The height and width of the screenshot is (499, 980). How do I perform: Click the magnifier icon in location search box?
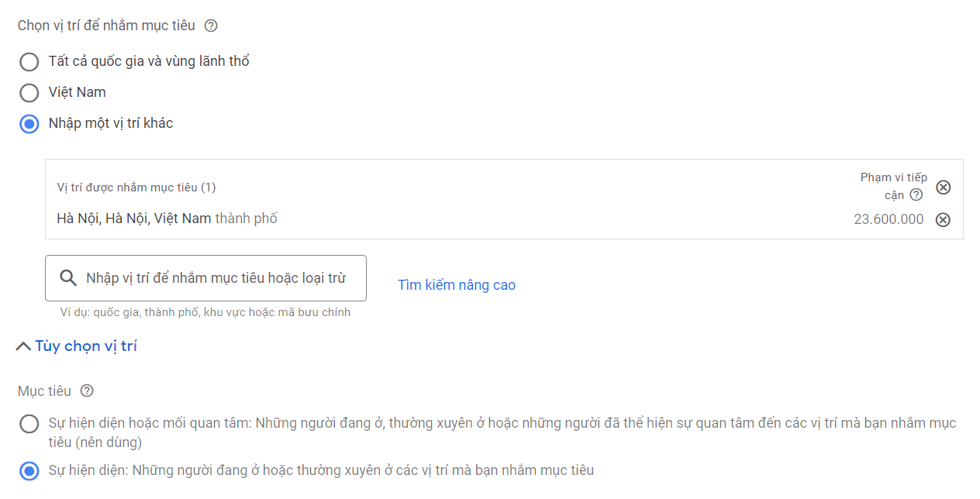coord(68,278)
